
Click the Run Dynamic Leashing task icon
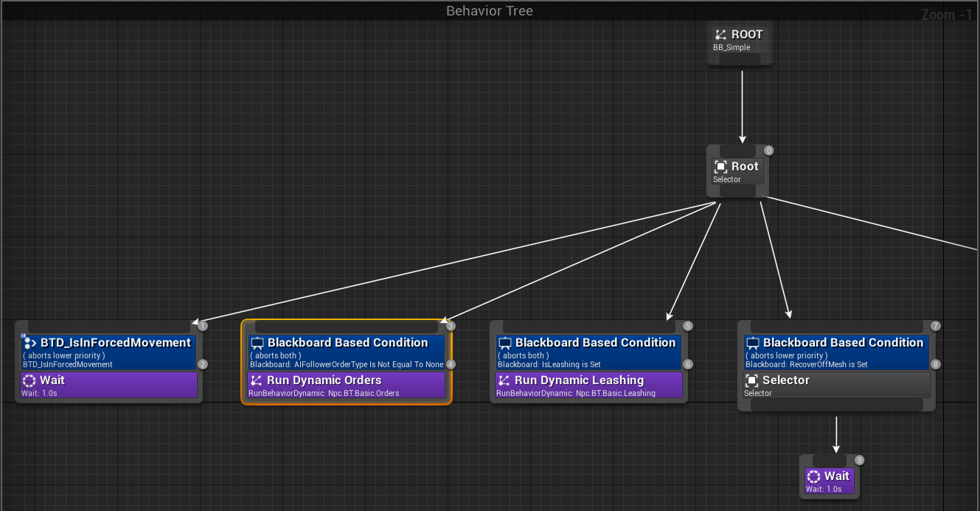(x=504, y=380)
